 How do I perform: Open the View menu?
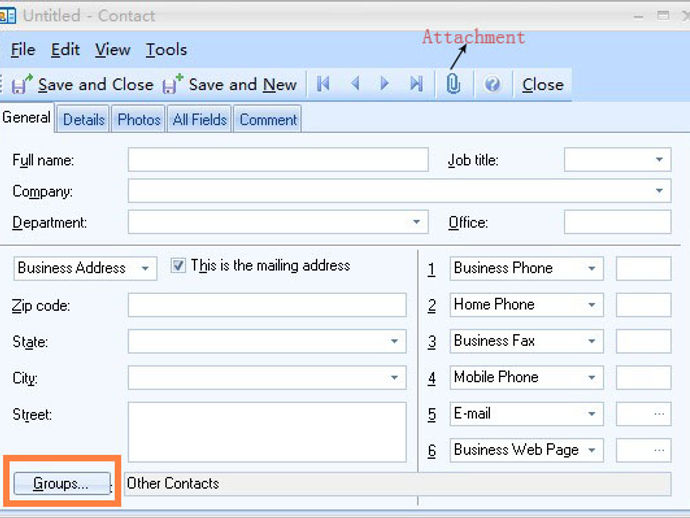coord(113,49)
